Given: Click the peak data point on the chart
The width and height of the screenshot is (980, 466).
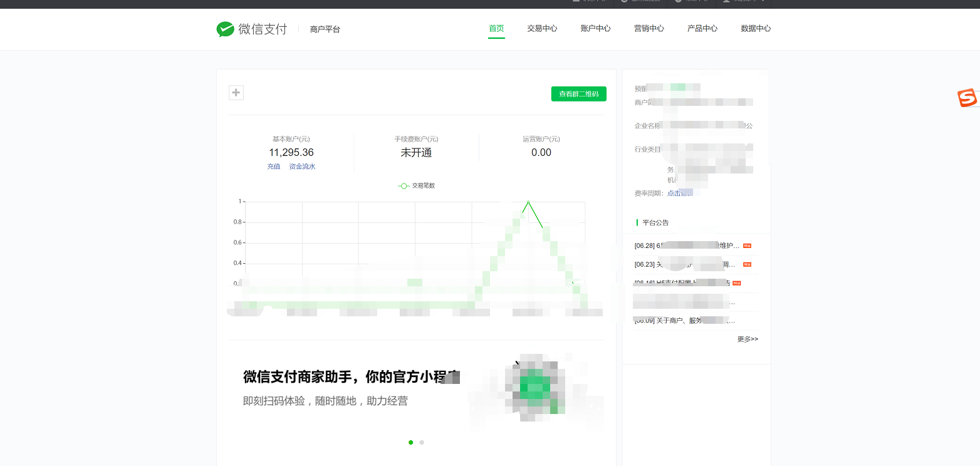Looking at the screenshot, I should tap(528, 202).
